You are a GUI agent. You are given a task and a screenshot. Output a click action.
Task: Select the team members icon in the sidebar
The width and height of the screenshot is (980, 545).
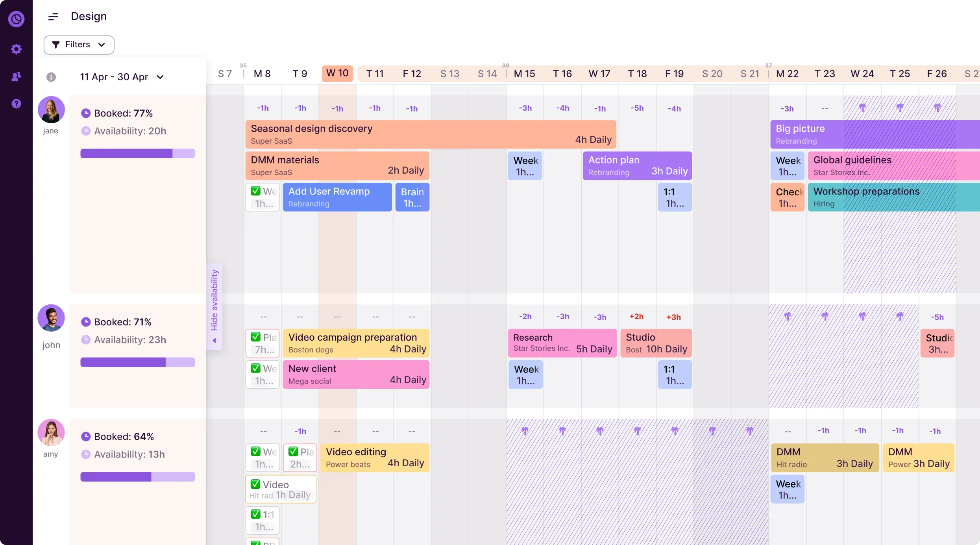16,76
